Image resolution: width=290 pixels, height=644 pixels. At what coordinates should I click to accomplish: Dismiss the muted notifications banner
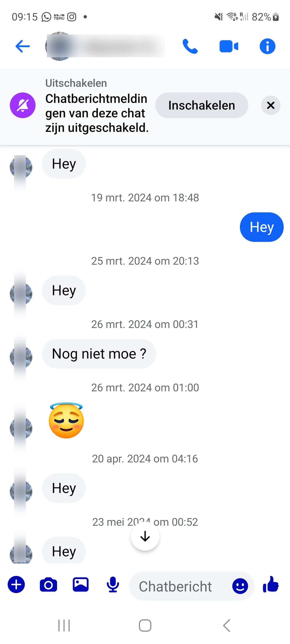tap(271, 105)
